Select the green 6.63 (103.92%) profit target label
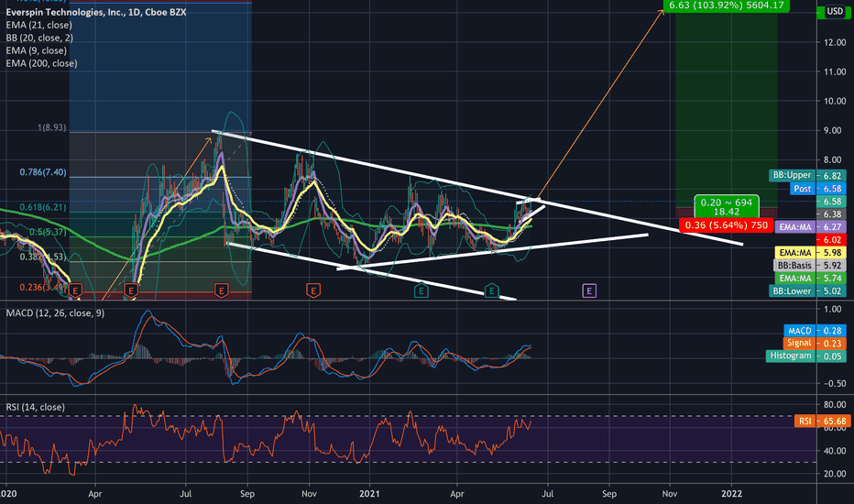 726,5
